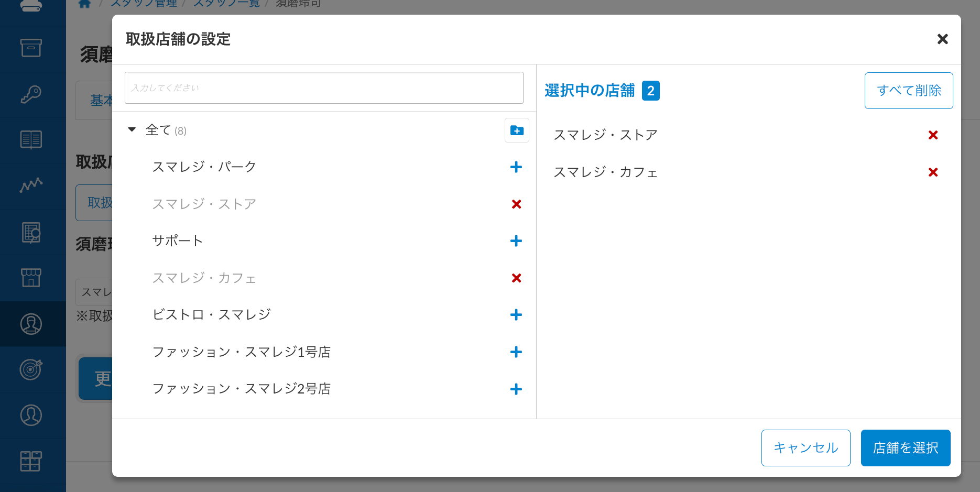Image resolution: width=980 pixels, height=492 pixels.
Task: Close the 取扱店舗の設定 dialog
Action: [942, 39]
